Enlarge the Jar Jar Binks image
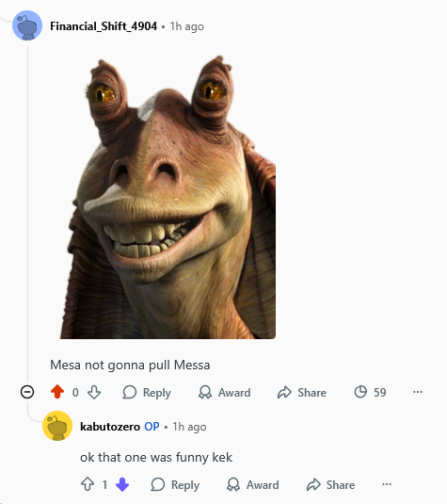Screen dimensions: 447x504 [x=168, y=197]
